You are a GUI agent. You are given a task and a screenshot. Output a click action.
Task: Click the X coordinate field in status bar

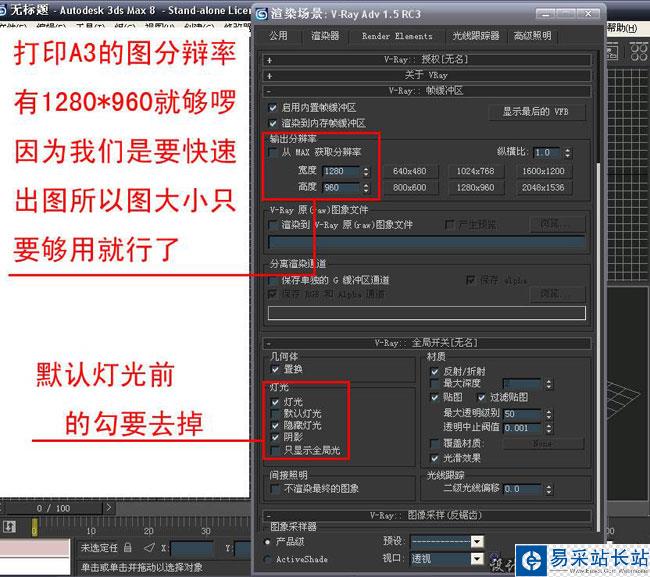(192, 548)
